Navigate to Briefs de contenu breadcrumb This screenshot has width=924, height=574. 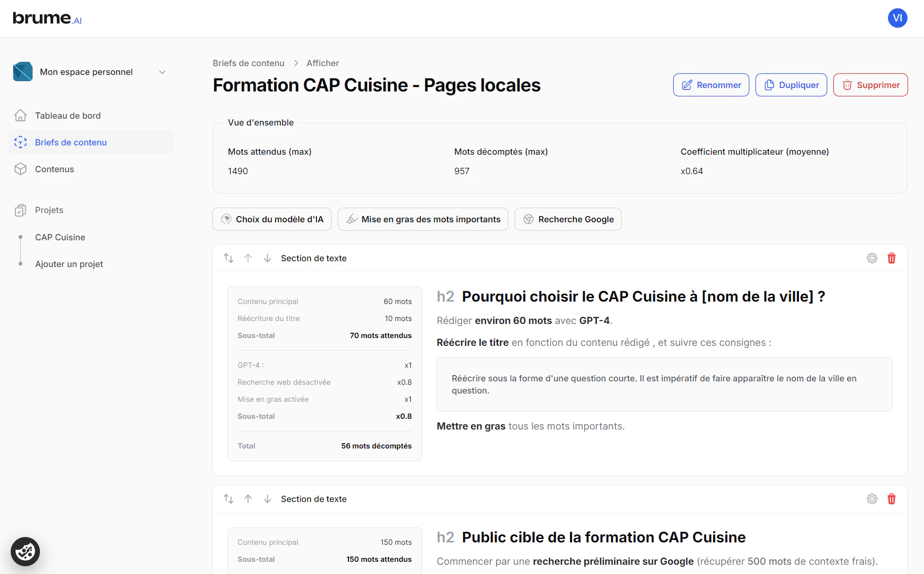point(248,63)
